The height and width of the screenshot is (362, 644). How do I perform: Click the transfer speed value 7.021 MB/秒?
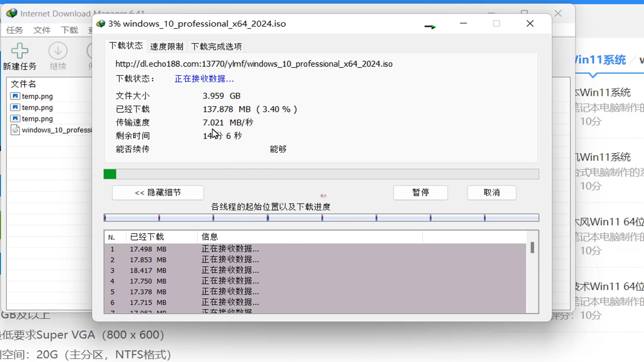[x=228, y=123]
